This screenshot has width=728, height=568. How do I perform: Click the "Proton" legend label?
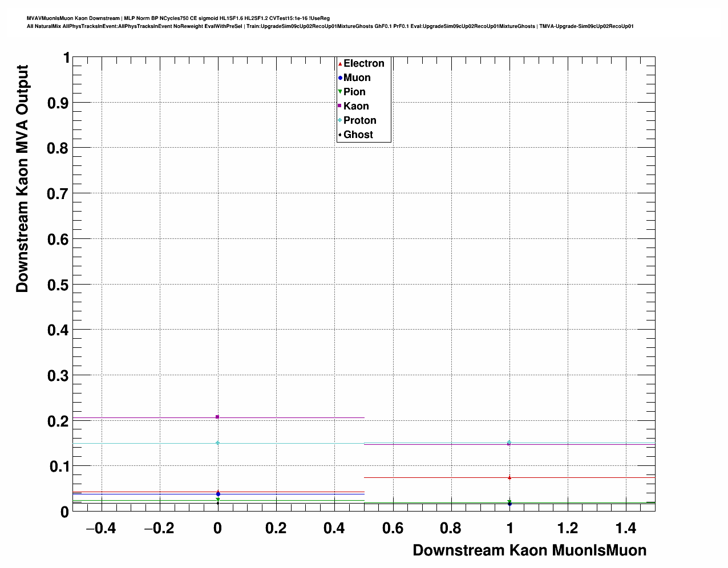[360, 120]
